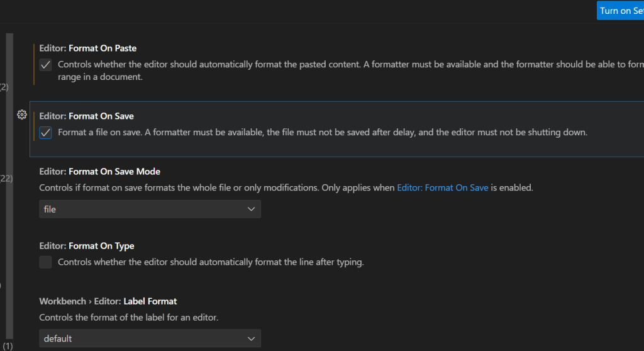Select the Editor: Format On Save Mode title
The height and width of the screenshot is (351, 644).
[99, 171]
